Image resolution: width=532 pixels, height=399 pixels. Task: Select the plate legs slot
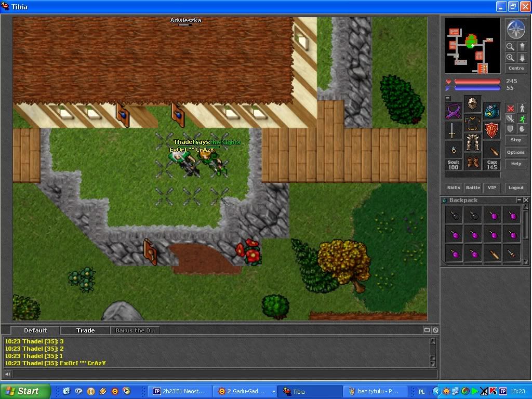[472, 142]
